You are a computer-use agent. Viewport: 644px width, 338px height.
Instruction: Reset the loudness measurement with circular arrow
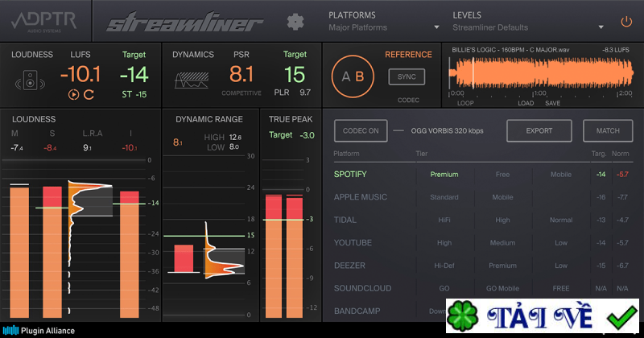click(89, 95)
